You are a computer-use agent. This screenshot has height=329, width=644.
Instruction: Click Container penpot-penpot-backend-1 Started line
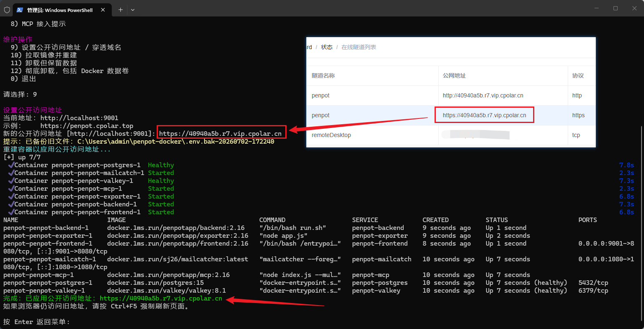coord(91,204)
